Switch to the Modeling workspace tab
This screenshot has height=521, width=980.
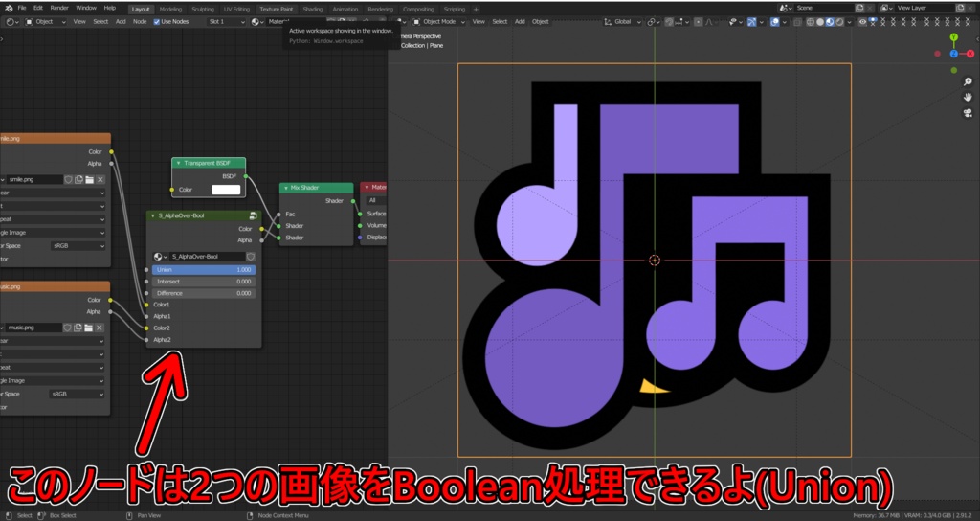point(170,10)
